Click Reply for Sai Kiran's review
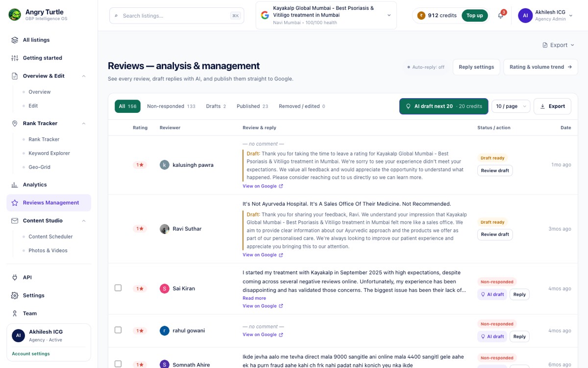Screen dimensions: 588x368 pyautogui.click(x=519, y=295)
